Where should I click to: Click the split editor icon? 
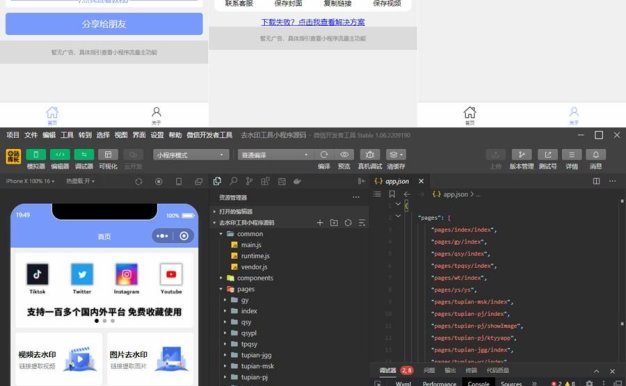[596, 181]
